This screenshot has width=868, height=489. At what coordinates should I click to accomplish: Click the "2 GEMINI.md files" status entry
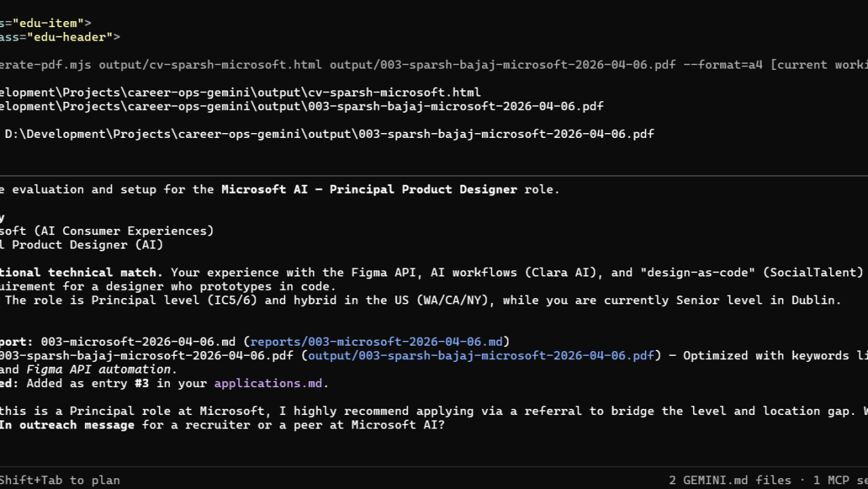tap(730, 480)
